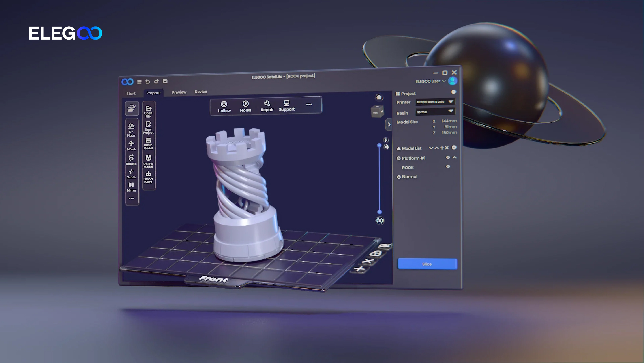Switch to the Preview tab
Viewport: 644px width, 363px height.
[x=179, y=92]
